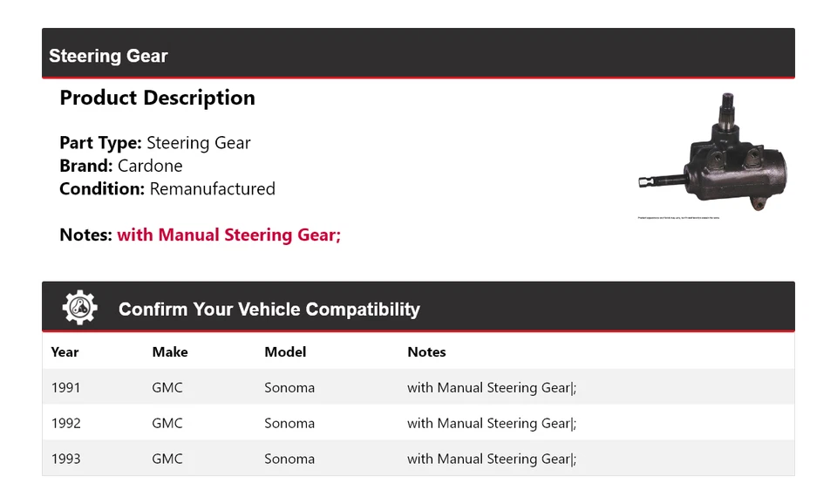Screen dimensions: 837x504
Task: Click the Brand: Cardone text
Action: [121, 166]
